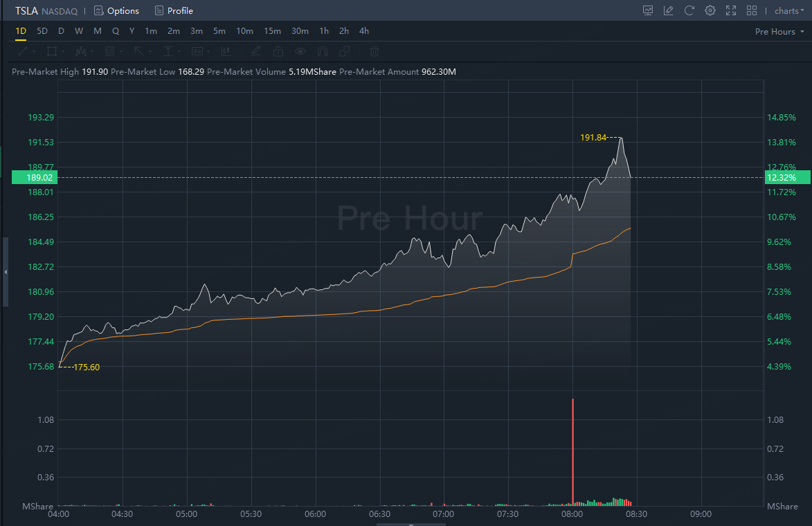Select the wave pattern drawing tool
This screenshot has height=526, width=812.
(x=81, y=51)
